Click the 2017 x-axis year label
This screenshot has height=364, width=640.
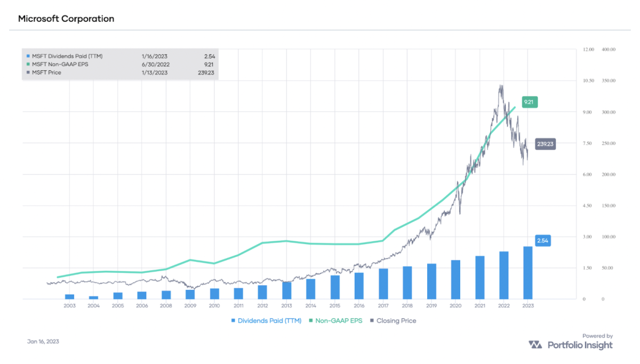click(383, 306)
